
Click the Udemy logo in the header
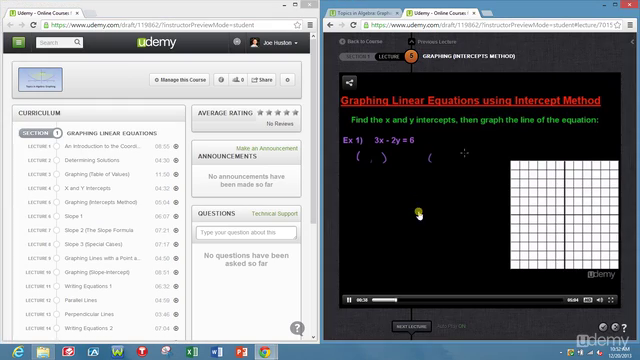tap(157, 42)
